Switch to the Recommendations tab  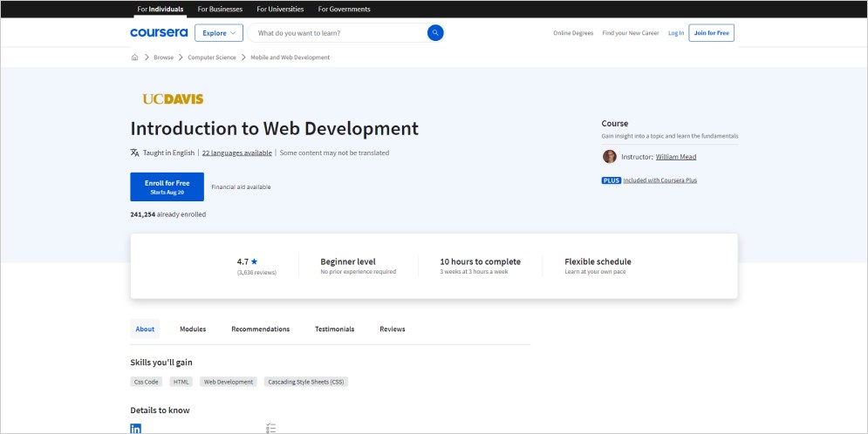[x=260, y=329]
